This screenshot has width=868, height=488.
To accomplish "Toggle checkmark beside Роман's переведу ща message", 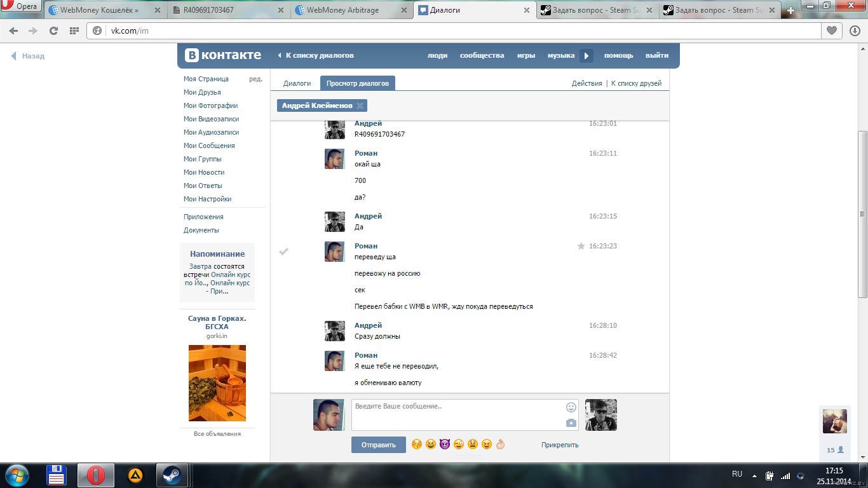I will click(x=284, y=252).
